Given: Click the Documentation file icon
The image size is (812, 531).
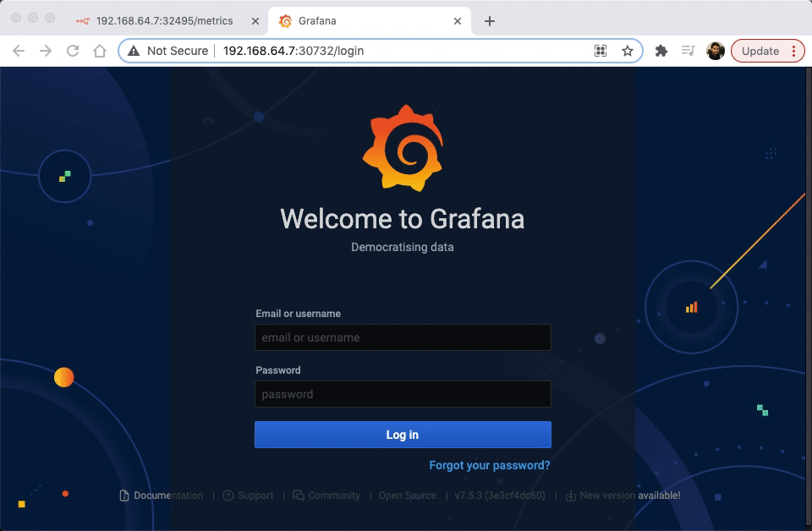Looking at the screenshot, I should coord(124,495).
